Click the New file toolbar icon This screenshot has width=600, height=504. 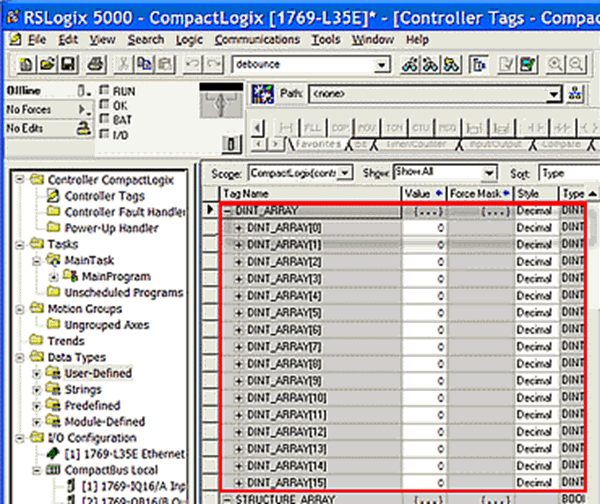click(x=26, y=64)
